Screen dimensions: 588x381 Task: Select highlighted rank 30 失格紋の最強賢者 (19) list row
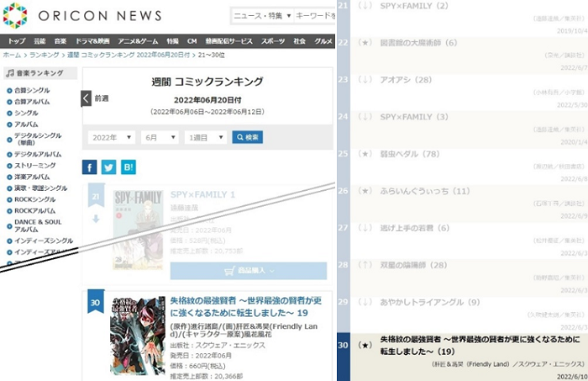462,357
